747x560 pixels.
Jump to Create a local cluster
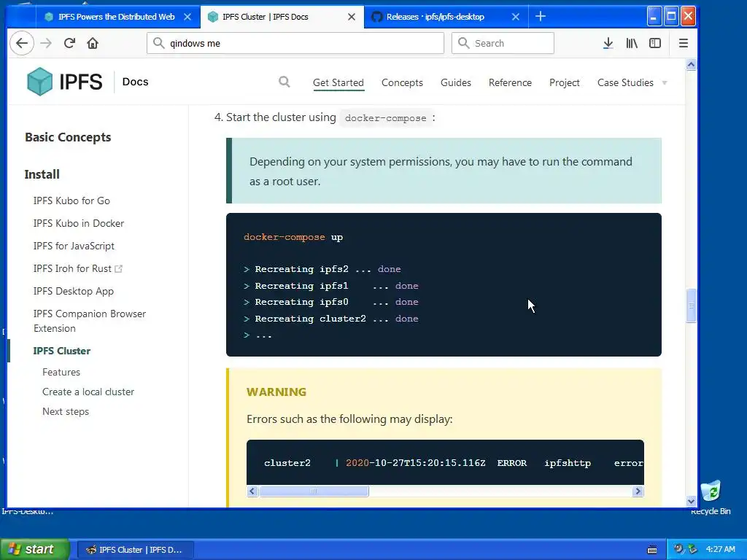[88, 392]
